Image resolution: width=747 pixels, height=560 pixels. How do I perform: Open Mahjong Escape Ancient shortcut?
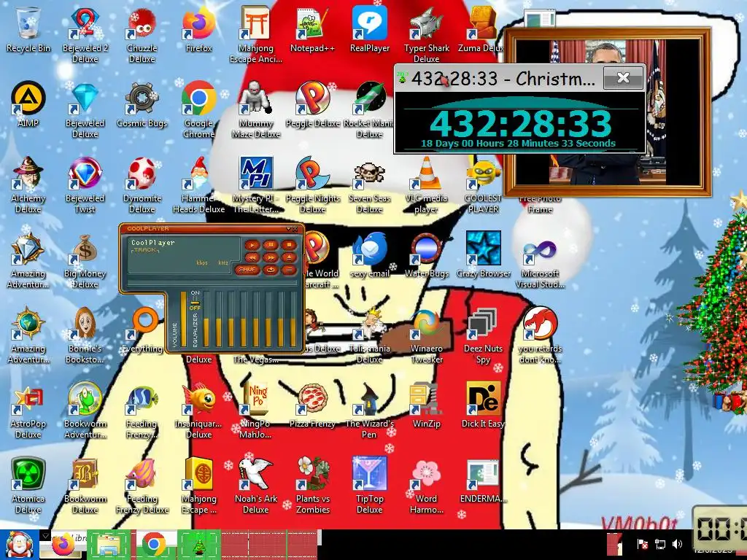tap(256, 35)
